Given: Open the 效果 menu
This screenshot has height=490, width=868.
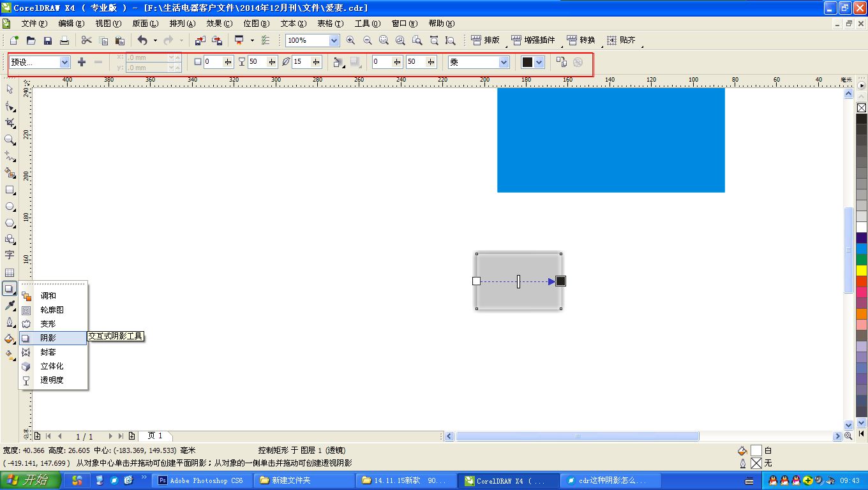Looking at the screenshot, I should pos(219,24).
